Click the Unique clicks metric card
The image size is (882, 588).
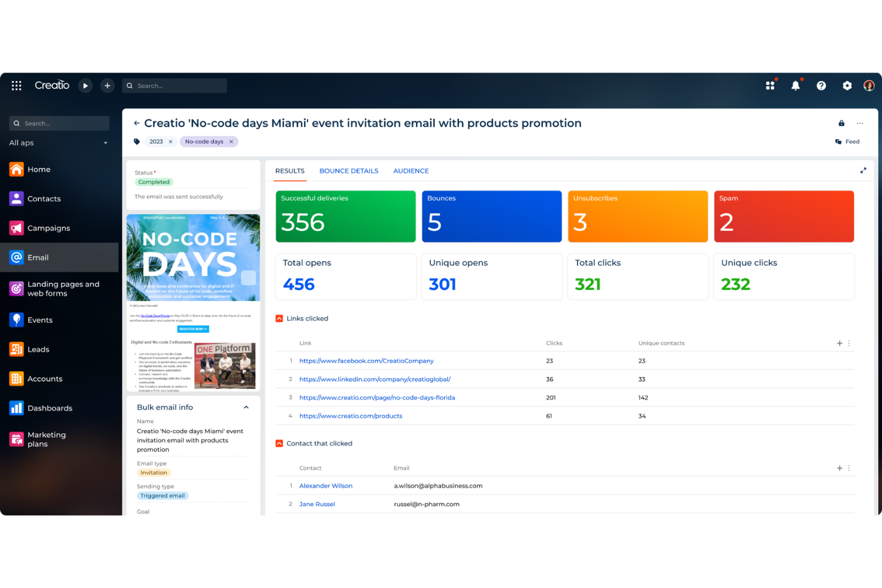pyautogui.click(x=784, y=276)
